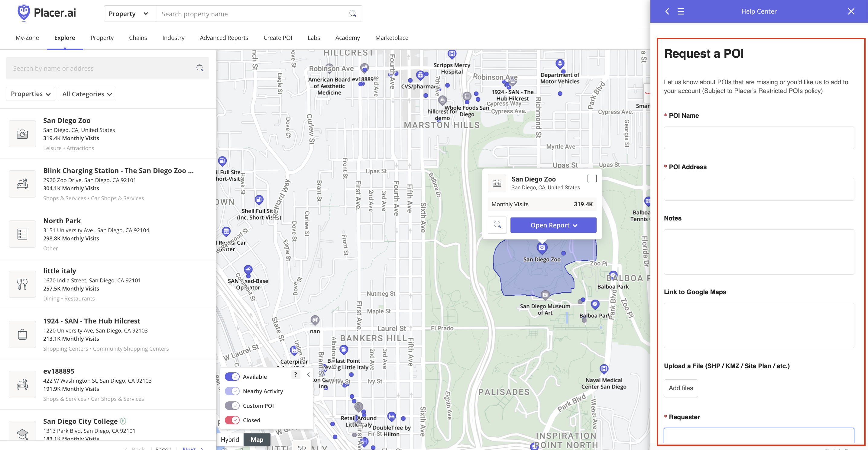The height and width of the screenshot is (450, 868).
Task: Click the magnifier icon in name or address search
Action: point(200,68)
